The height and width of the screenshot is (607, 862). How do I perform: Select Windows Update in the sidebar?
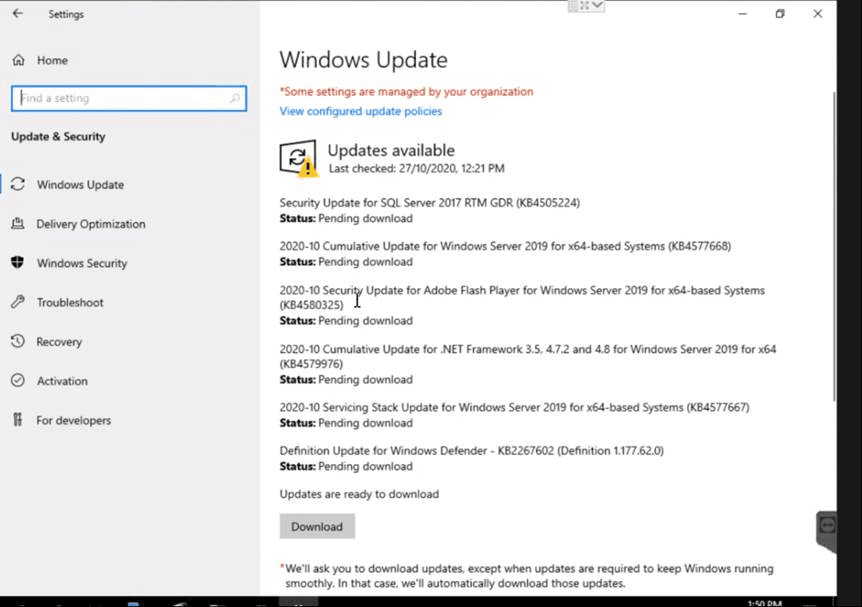pos(80,185)
